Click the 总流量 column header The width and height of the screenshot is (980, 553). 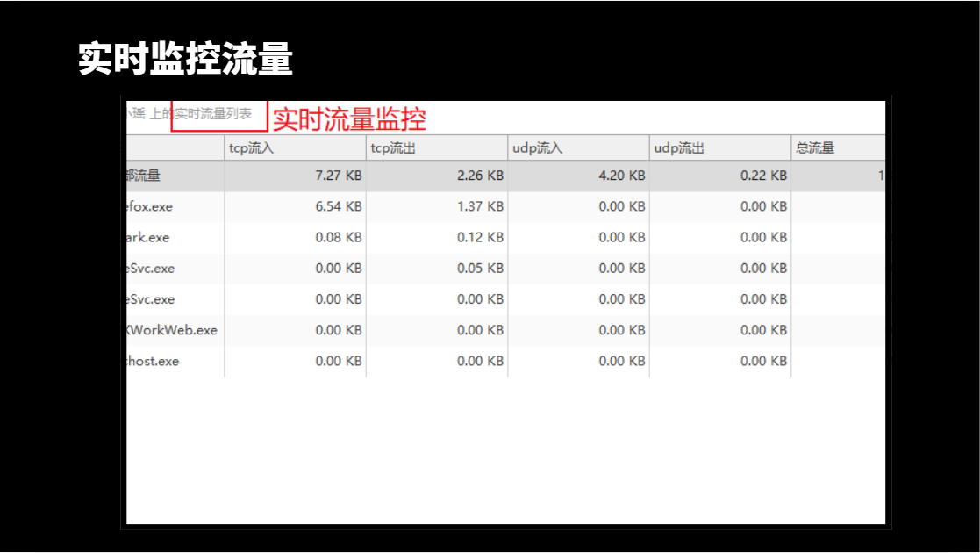(838, 148)
